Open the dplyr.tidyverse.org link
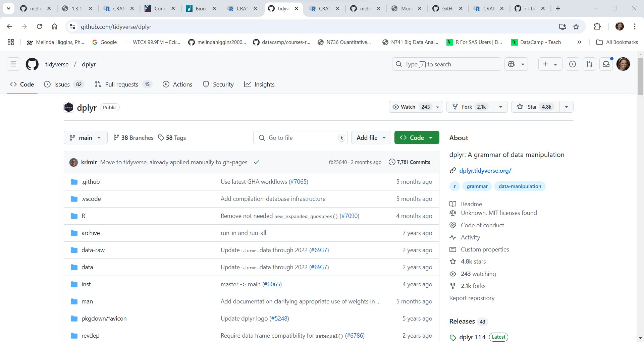 485,171
